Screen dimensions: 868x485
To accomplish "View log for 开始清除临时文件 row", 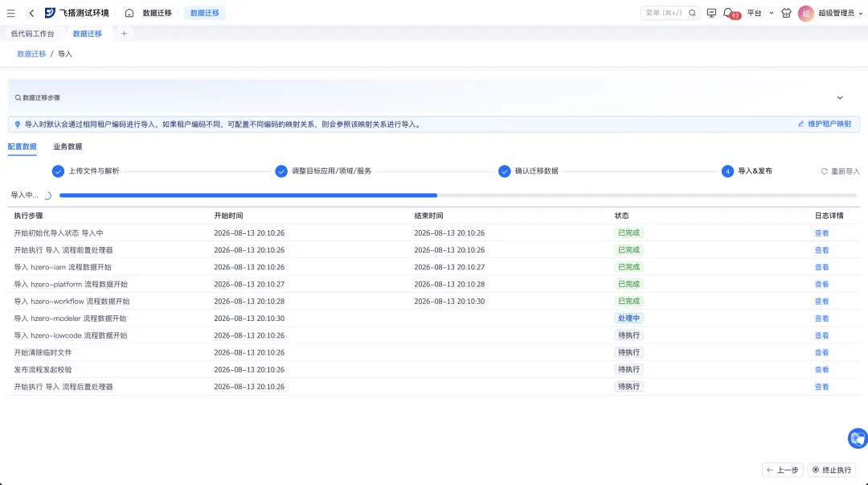I will pyautogui.click(x=821, y=352).
